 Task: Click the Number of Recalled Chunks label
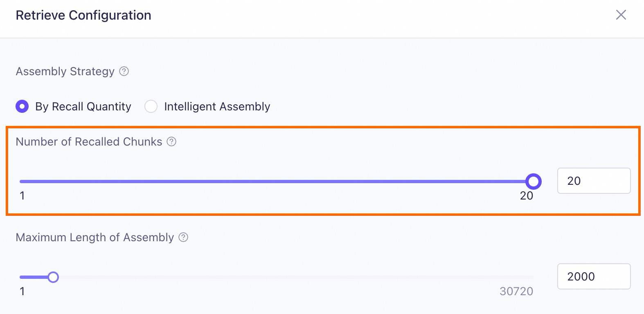(x=89, y=141)
